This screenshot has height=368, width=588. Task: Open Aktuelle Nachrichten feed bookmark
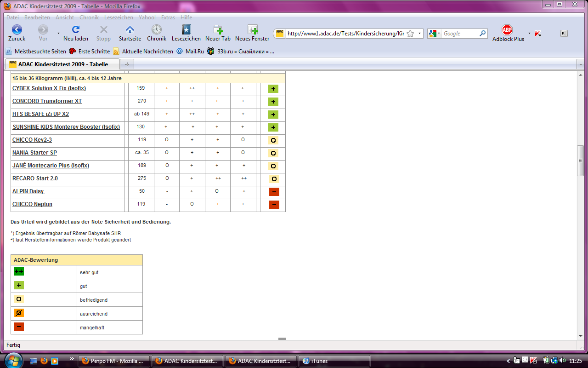[143, 52]
